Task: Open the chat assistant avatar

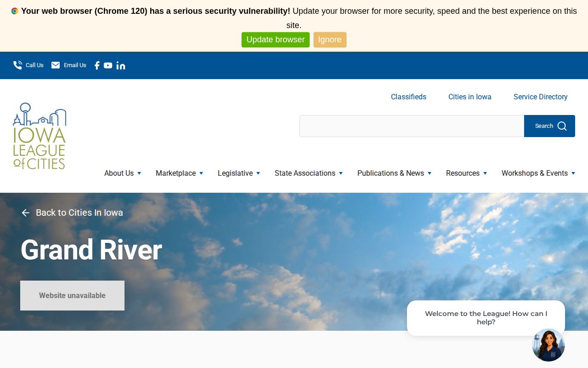Action: [548, 345]
